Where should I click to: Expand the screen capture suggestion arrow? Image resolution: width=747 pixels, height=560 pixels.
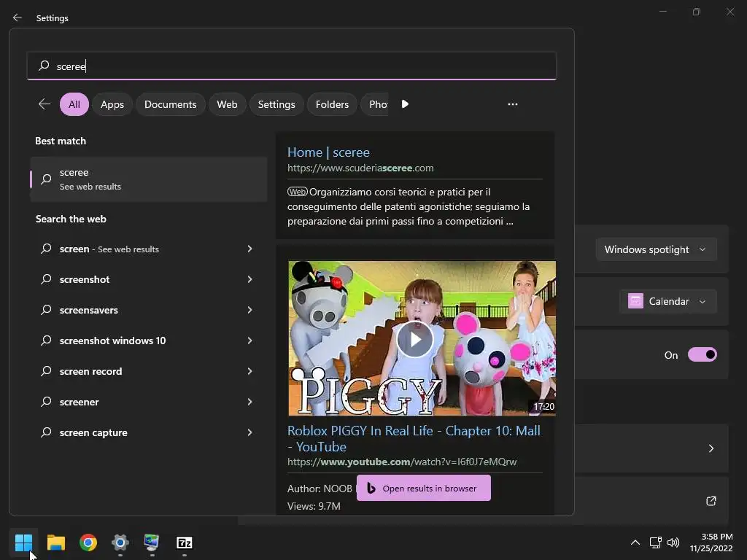[x=249, y=432]
